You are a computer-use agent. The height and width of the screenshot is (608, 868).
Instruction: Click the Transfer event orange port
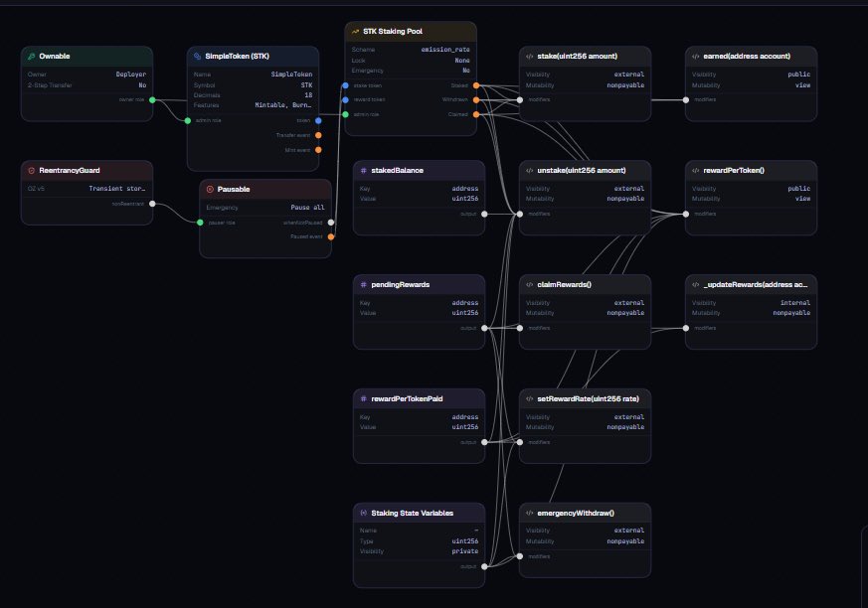pos(318,135)
